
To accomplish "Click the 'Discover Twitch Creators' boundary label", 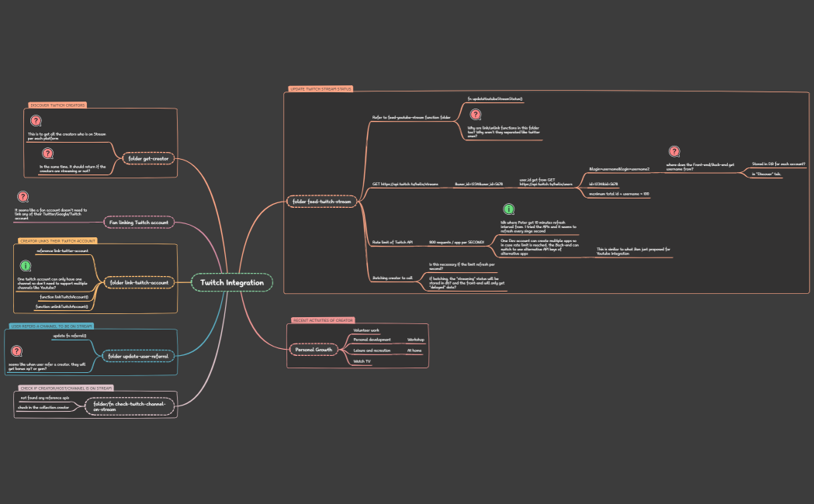I will click(x=57, y=105).
